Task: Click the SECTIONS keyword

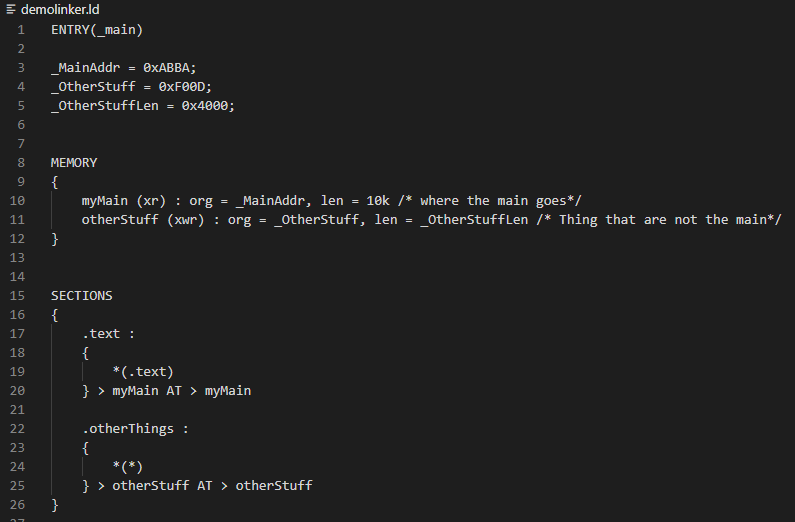Action: coord(82,295)
